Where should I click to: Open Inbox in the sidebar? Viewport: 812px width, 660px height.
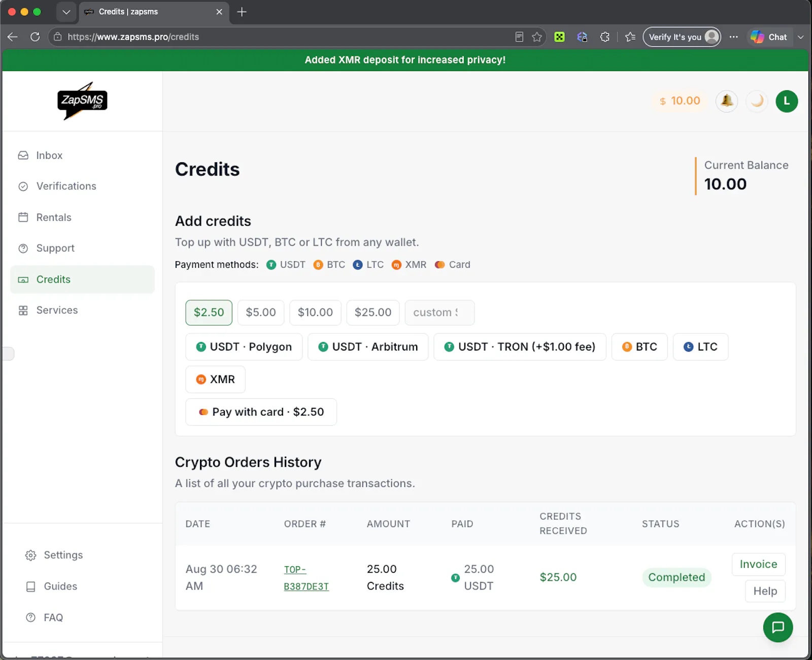tap(82, 155)
